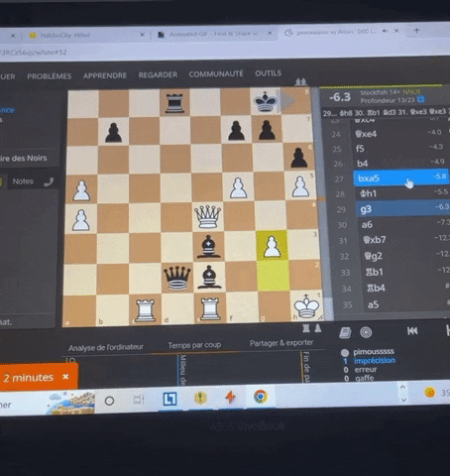This screenshot has height=476, width=450.
Task: Open Google Chrome from the taskbar
Action: coord(261,397)
